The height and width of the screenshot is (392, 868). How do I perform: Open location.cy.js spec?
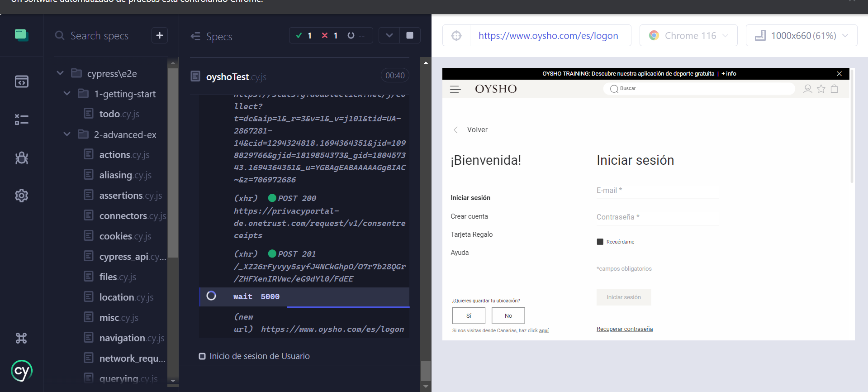coord(127,297)
